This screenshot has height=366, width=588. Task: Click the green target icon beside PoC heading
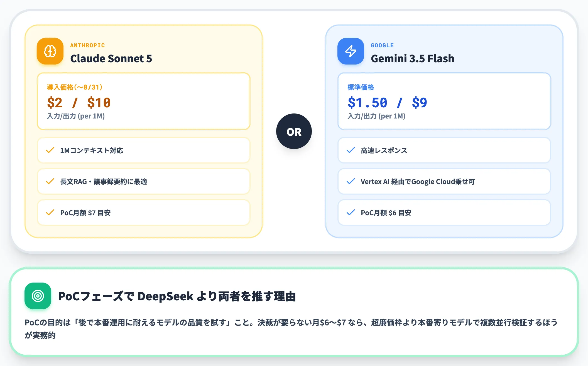click(x=38, y=296)
